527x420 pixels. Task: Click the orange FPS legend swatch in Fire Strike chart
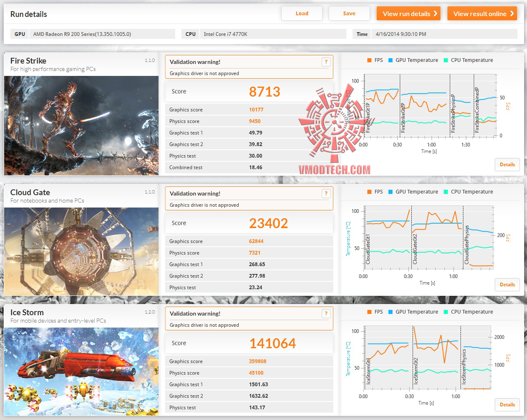(369, 60)
